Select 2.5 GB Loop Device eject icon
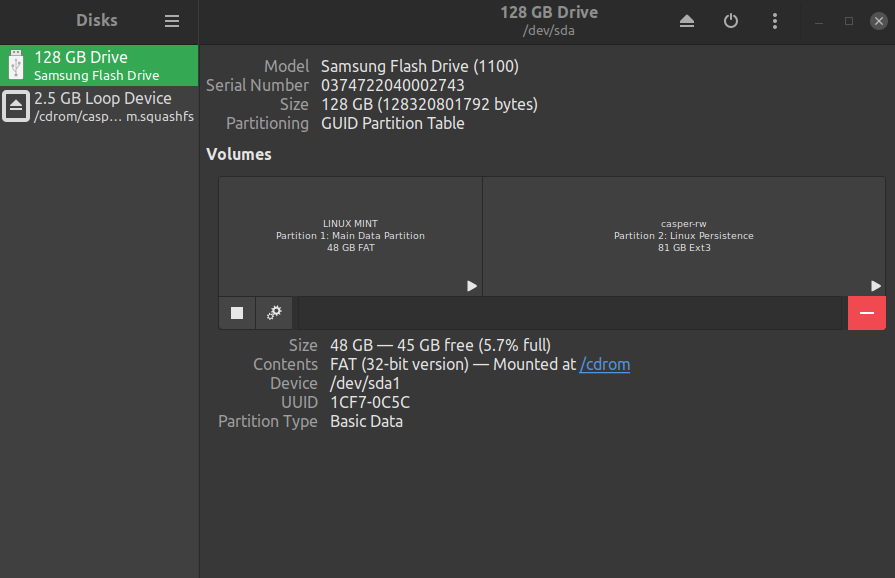 (x=16, y=106)
